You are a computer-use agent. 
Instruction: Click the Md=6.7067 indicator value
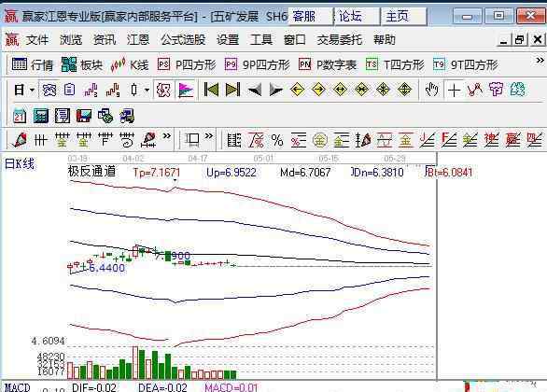point(305,173)
